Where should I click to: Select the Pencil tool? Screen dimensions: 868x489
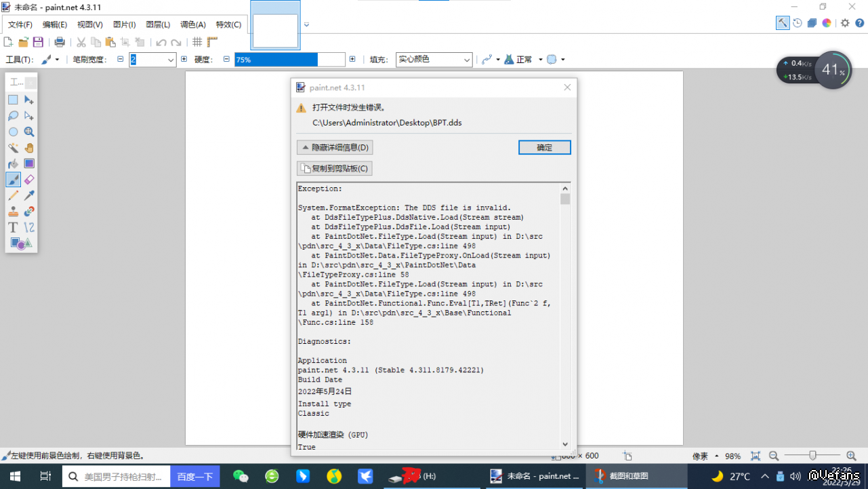click(13, 195)
